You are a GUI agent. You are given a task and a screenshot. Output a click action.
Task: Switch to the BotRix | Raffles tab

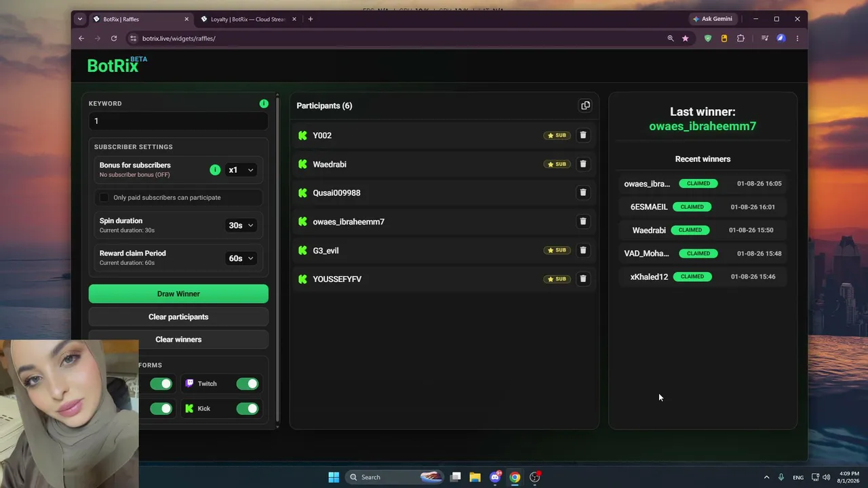click(x=140, y=19)
